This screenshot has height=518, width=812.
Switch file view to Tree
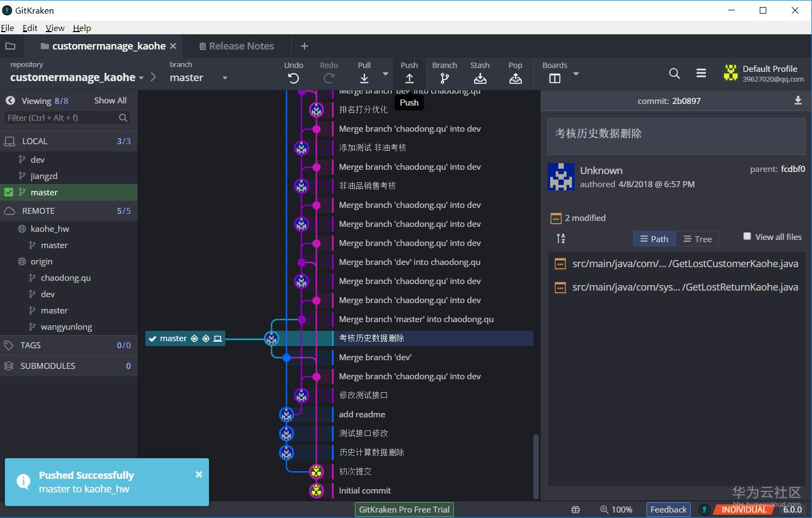[x=698, y=239]
